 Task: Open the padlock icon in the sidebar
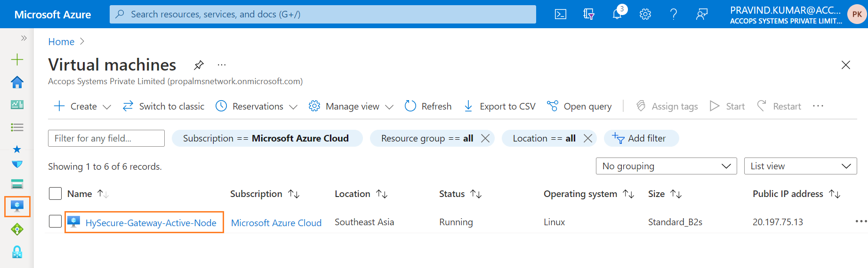[x=17, y=252]
